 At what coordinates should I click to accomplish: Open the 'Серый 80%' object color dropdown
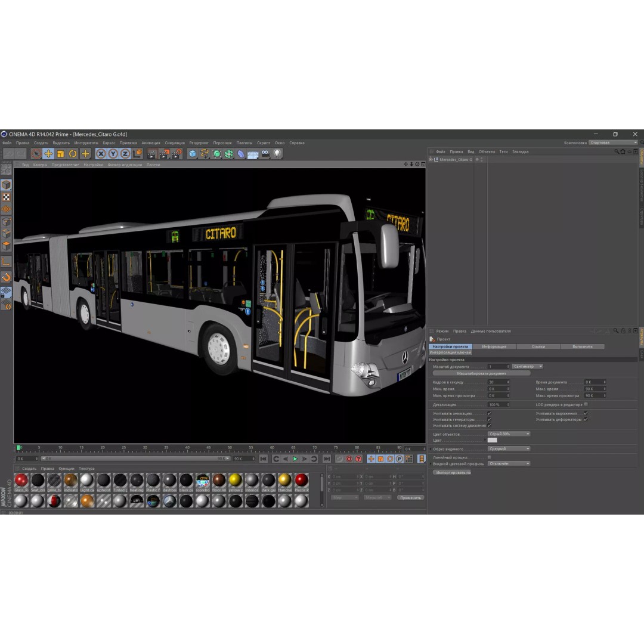[509, 434]
